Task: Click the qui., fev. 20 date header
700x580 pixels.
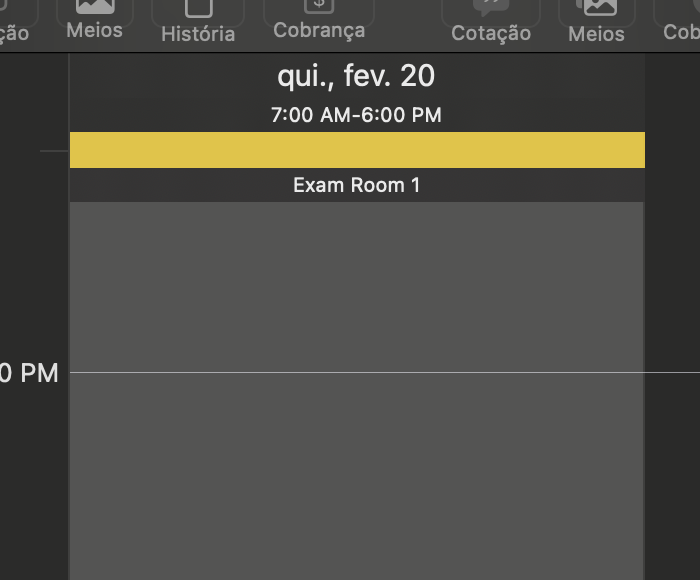Action: click(356, 76)
